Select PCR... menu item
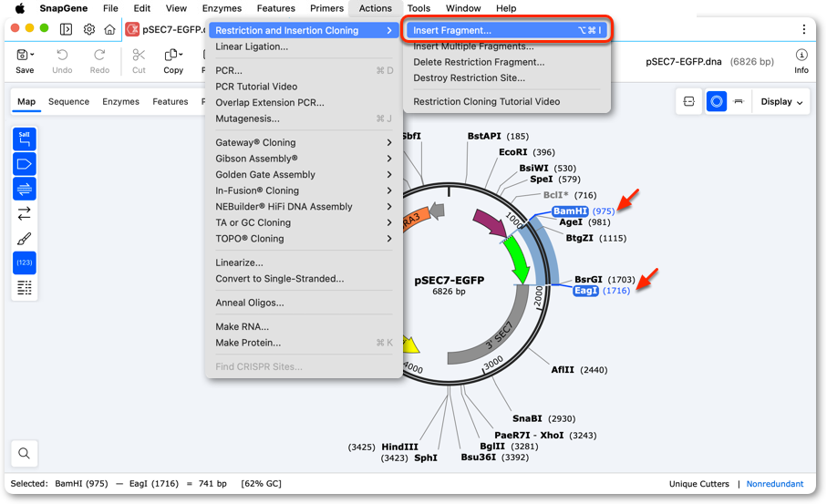 (x=304, y=70)
